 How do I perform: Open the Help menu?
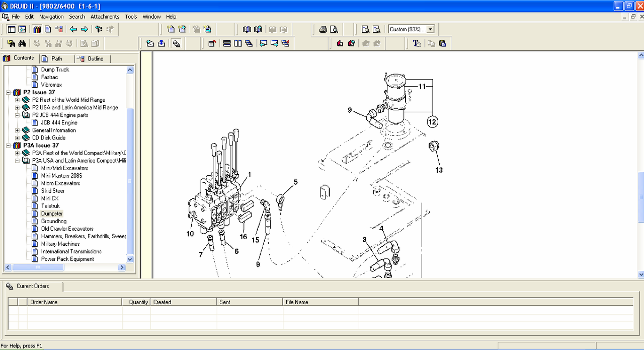coord(171,17)
